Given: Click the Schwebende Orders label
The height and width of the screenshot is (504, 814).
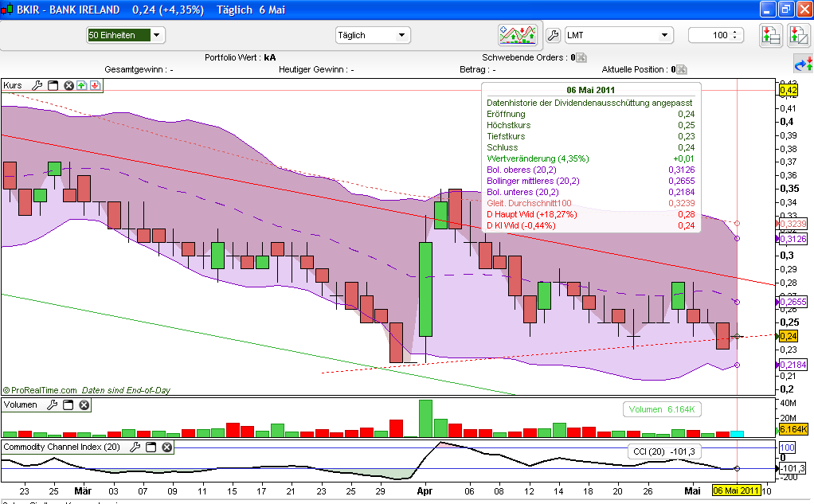Looking at the screenshot, I should [x=524, y=57].
